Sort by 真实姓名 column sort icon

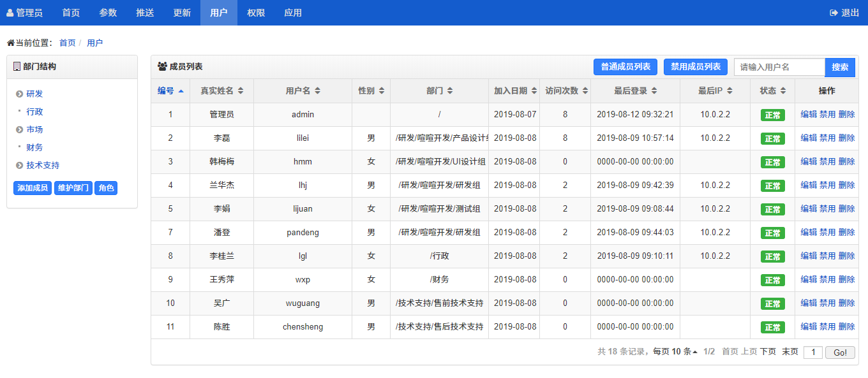point(241,91)
